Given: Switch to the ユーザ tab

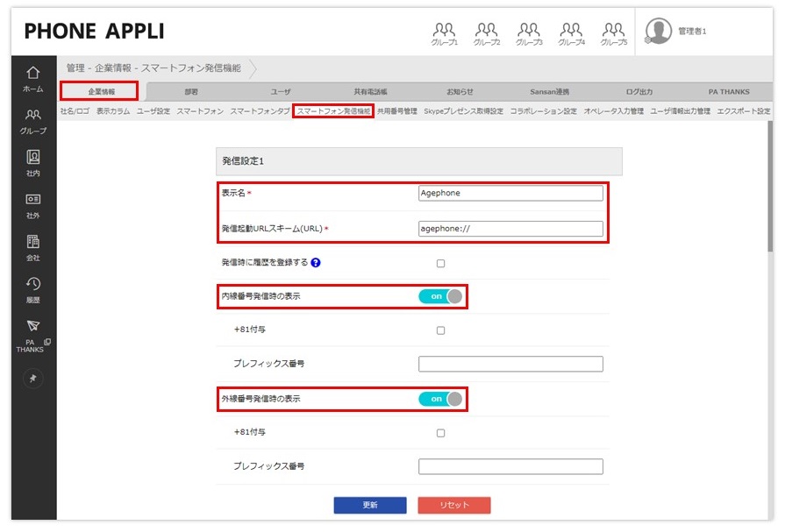Looking at the screenshot, I should point(280,91).
